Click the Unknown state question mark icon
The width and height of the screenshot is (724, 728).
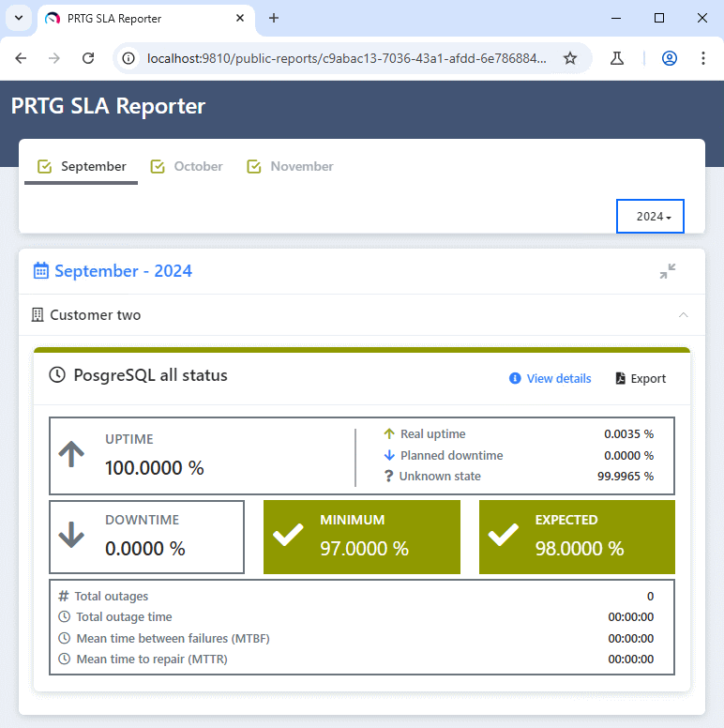click(x=388, y=476)
